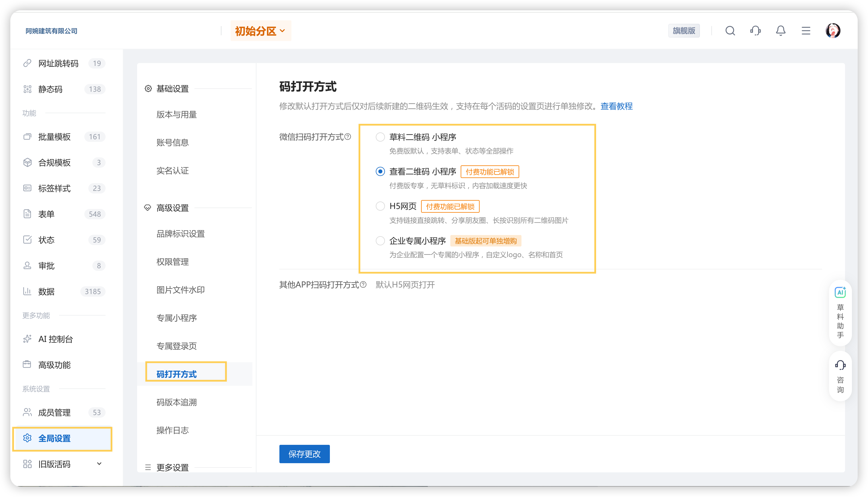Click the 旗舰版 edition badge
This screenshot has width=868, height=497.
pyautogui.click(x=684, y=31)
